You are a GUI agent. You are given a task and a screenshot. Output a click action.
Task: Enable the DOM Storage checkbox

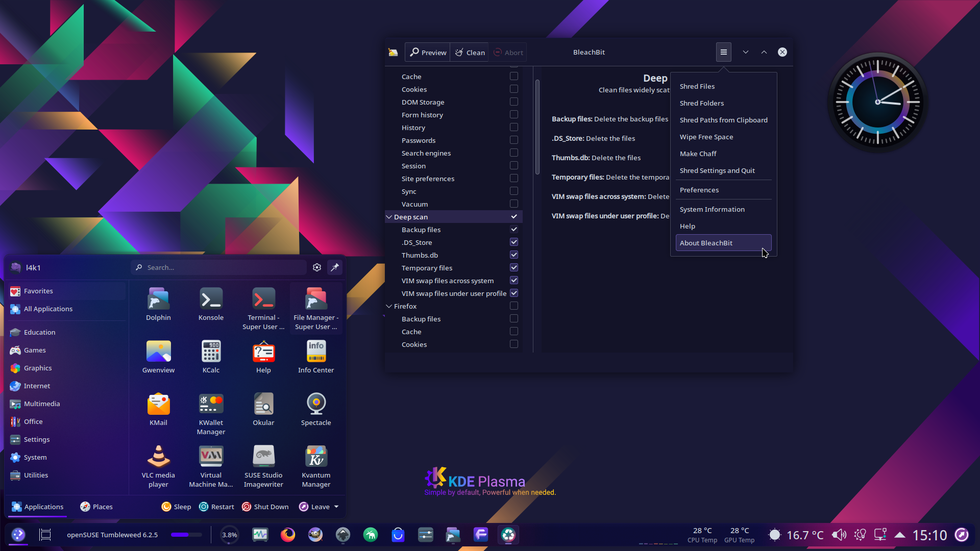tap(514, 102)
